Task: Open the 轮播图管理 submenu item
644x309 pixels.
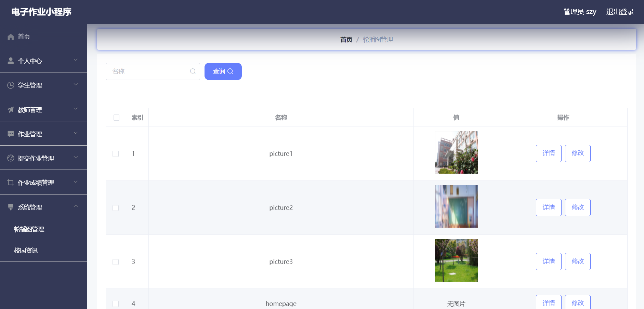Action: (x=43, y=229)
